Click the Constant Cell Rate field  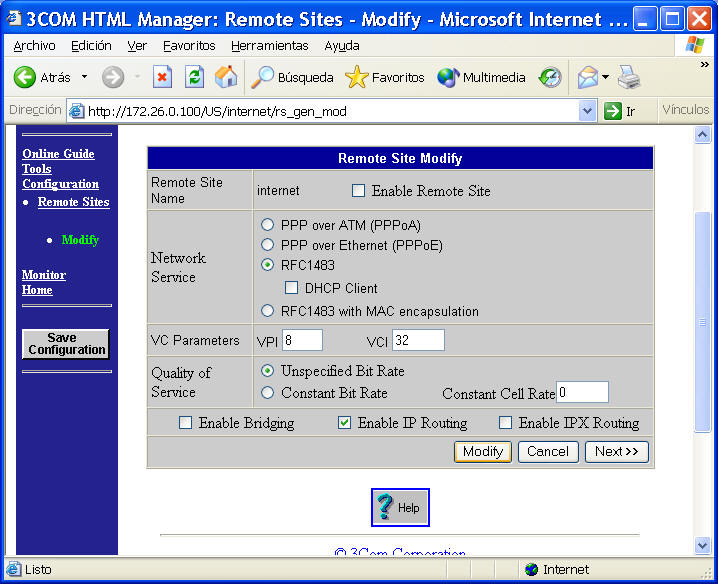point(582,393)
